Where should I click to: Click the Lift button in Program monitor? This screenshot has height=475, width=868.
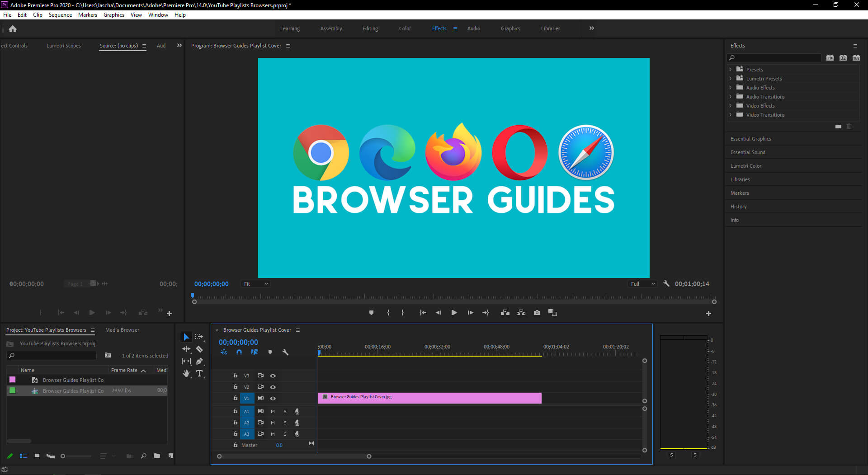pyautogui.click(x=505, y=313)
